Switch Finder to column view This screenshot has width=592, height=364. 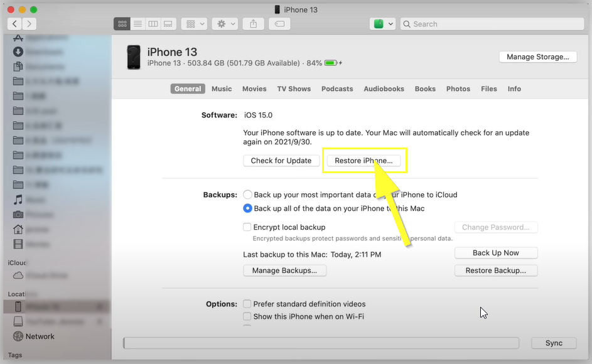coord(153,24)
